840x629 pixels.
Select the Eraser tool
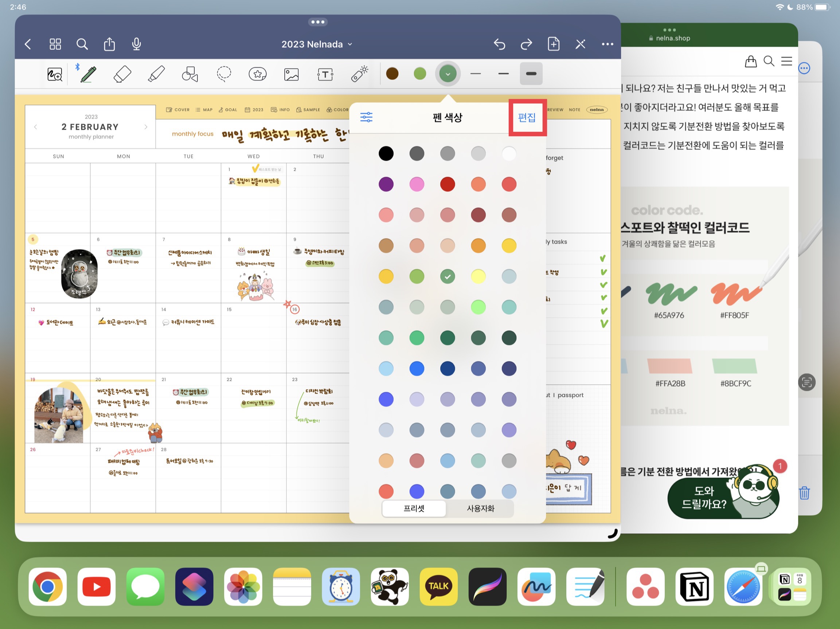(122, 74)
